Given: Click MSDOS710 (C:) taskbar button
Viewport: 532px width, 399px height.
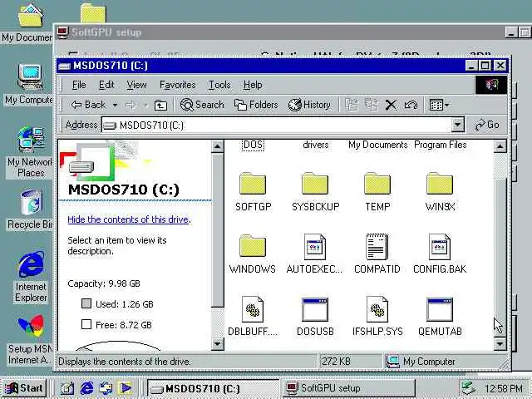Looking at the screenshot, I should click(x=213, y=388).
